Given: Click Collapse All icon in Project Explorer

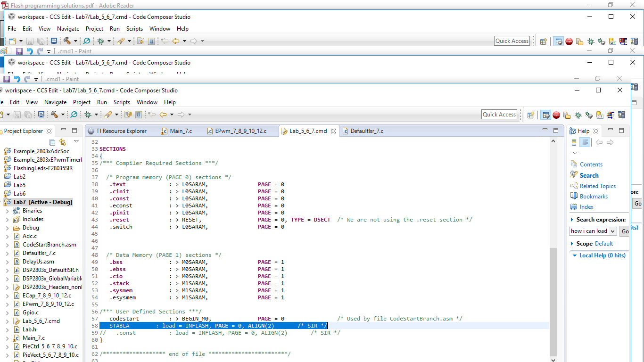Looking at the screenshot, I should [52, 142].
